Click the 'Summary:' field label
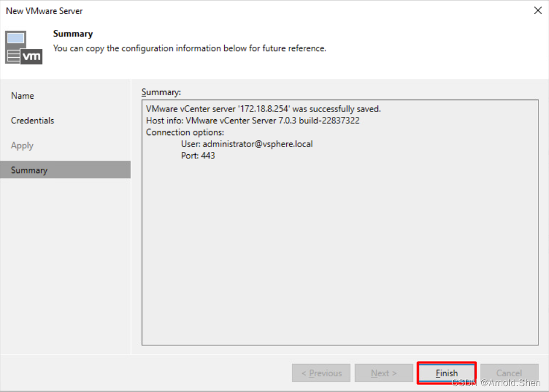549x392 pixels. click(161, 92)
